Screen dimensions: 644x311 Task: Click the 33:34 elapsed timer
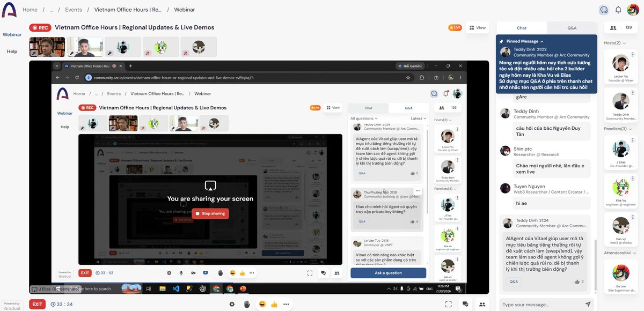62,304
